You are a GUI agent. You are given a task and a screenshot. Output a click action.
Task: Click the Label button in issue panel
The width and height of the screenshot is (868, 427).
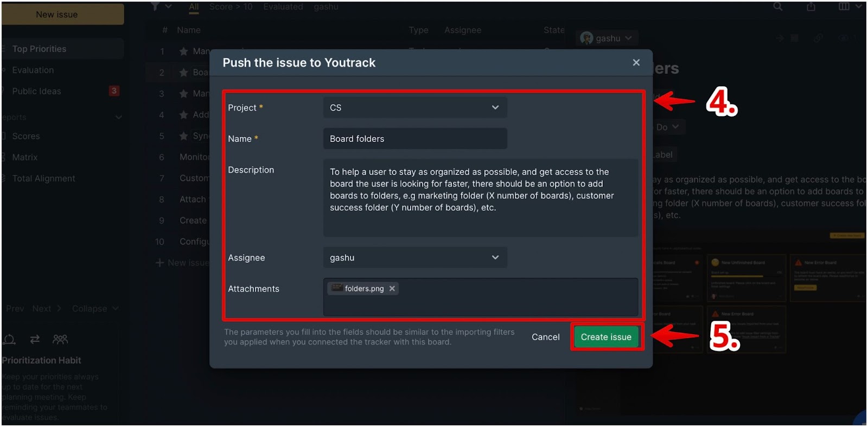tap(663, 155)
